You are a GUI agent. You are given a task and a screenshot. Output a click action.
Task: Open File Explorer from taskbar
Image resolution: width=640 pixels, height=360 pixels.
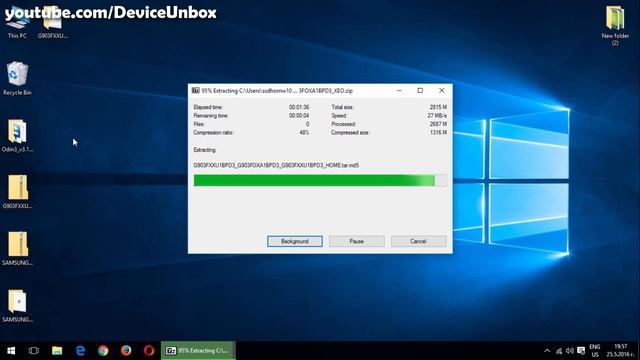57,351
